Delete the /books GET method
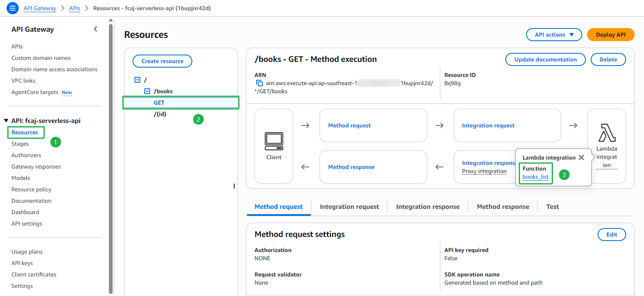644x296 pixels. coord(608,59)
